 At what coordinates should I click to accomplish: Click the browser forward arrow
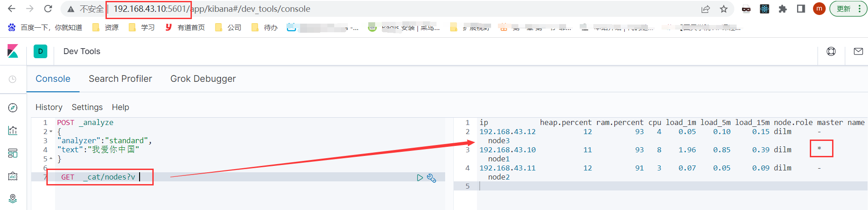coord(30,9)
